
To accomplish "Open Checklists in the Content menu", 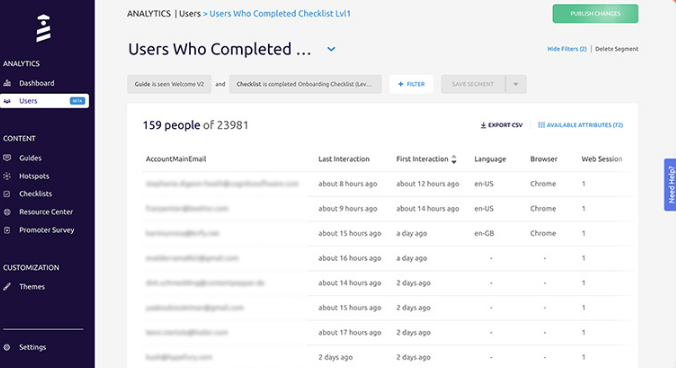I will point(35,194).
